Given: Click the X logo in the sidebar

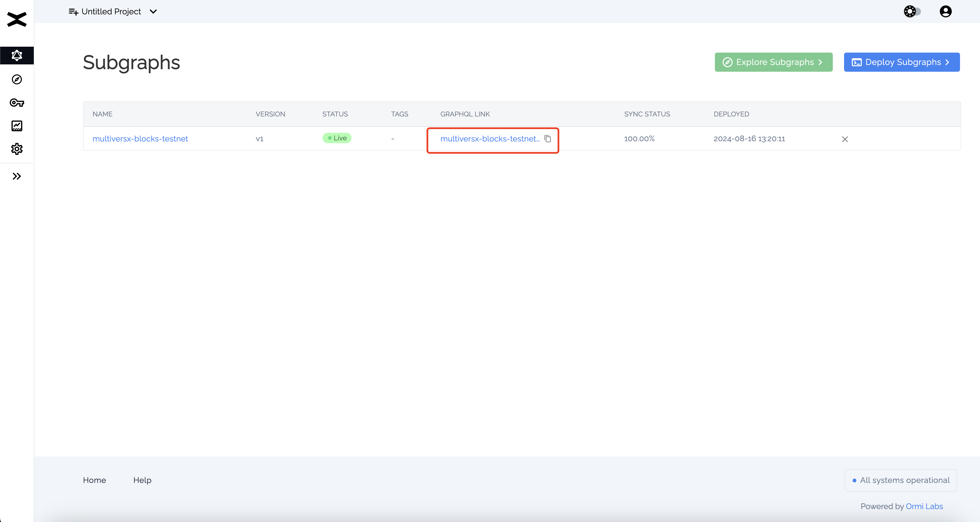Looking at the screenshot, I should [x=17, y=19].
